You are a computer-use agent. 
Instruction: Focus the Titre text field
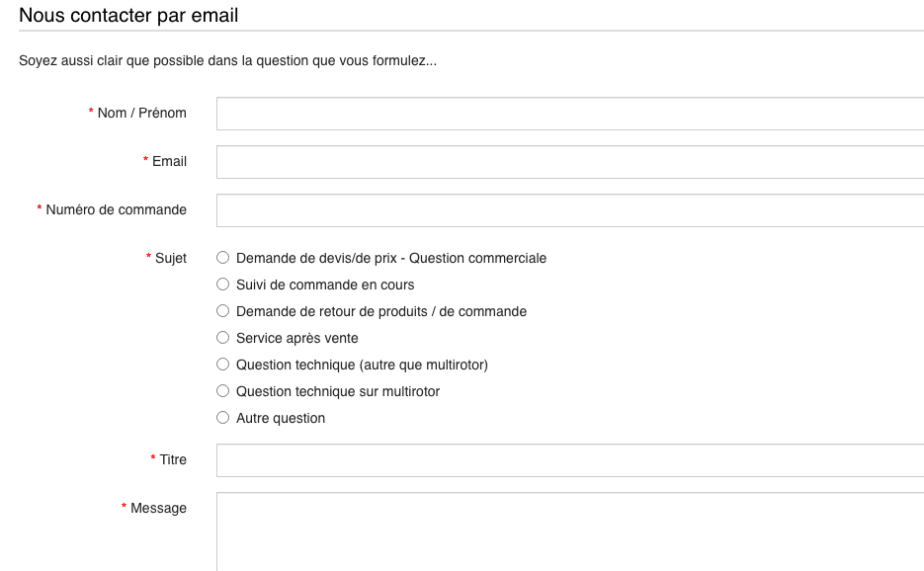(570, 460)
